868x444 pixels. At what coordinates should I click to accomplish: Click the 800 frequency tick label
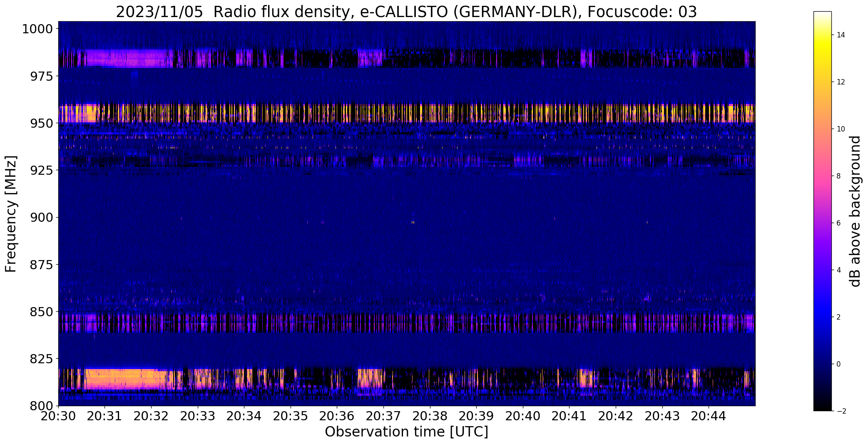tap(41, 405)
